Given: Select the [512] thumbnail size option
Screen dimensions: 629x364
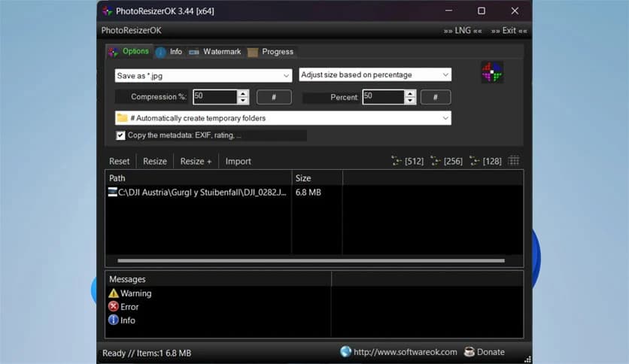Looking at the screenshot, I should tap(407, 161).
